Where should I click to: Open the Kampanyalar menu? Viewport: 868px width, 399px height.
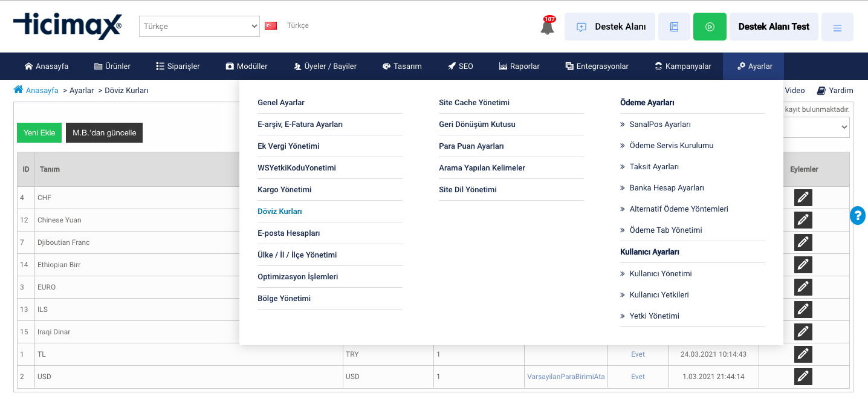coord(683,66)
